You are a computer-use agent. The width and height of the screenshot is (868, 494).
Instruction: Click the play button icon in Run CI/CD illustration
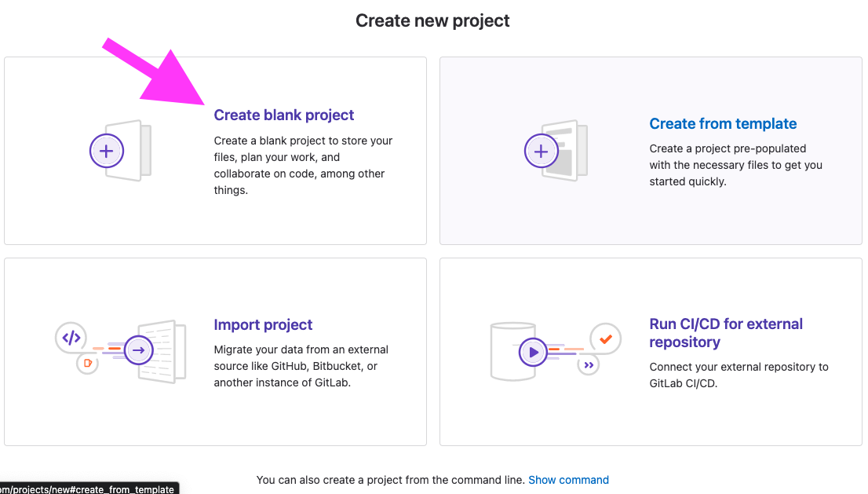click(534, 352)
